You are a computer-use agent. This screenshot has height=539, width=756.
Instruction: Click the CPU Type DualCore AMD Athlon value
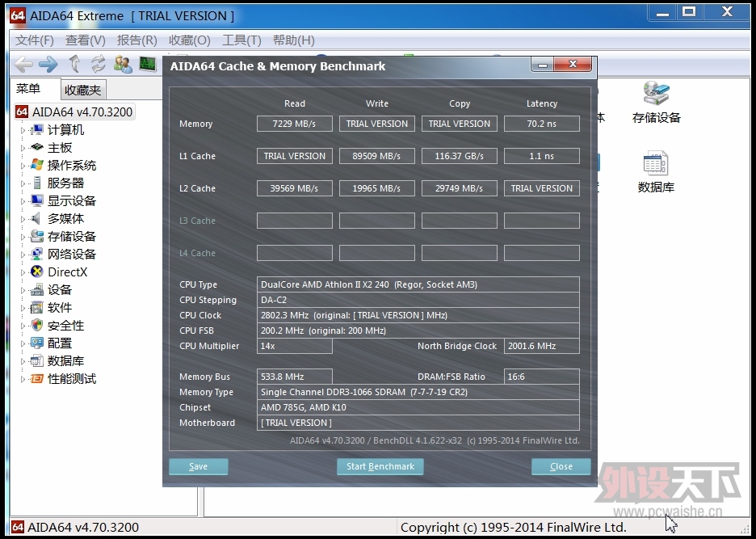coord(418,284)
